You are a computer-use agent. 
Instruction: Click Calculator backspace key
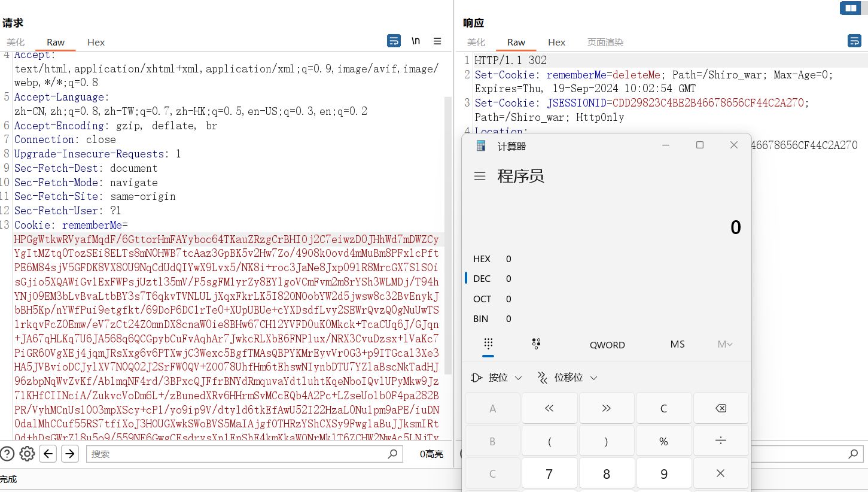pyautogui.click(x=721, y=408)
